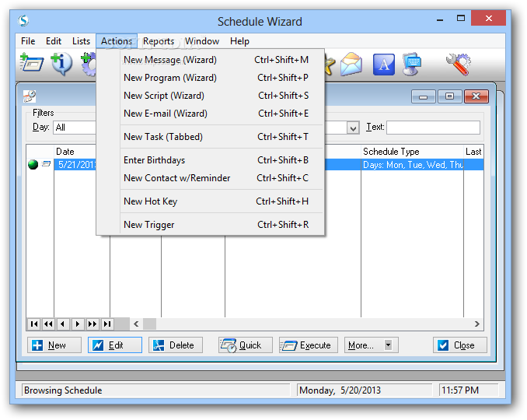
Task: Click the information bubble toolbar icon
Action: click(61, 64)
